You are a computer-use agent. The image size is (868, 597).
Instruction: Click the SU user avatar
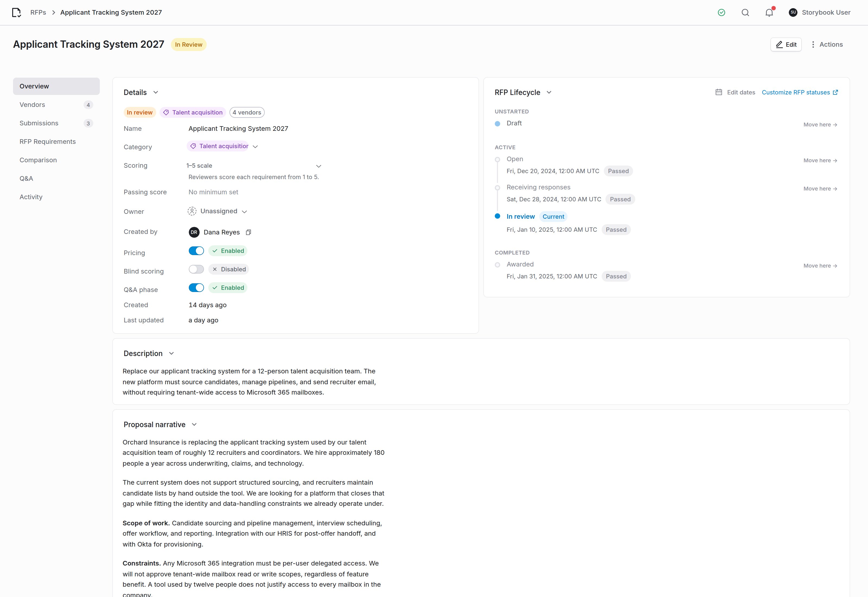click(x=793, y=13)
